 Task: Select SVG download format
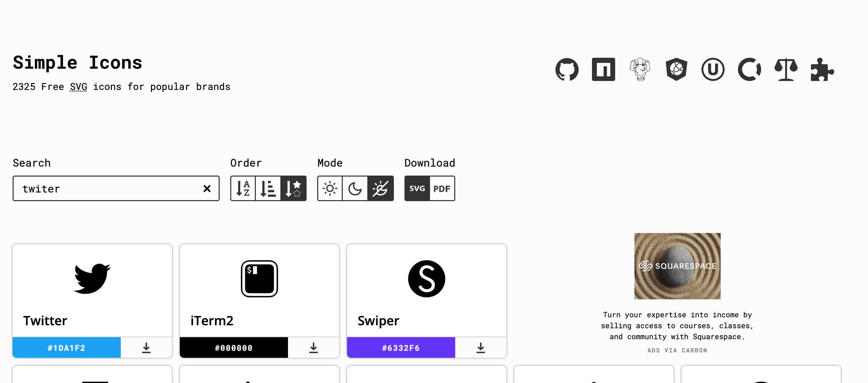click(417, 188)
